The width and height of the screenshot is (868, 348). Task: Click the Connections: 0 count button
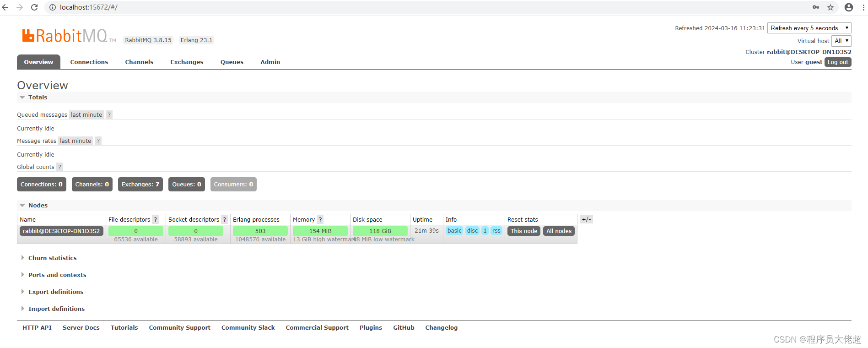[42, 185]
